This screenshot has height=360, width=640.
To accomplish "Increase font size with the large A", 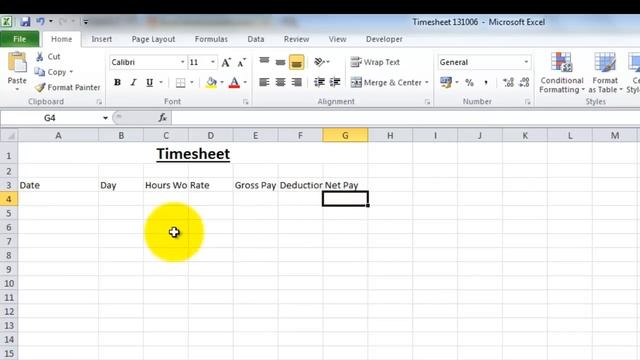I will (226, 62).
